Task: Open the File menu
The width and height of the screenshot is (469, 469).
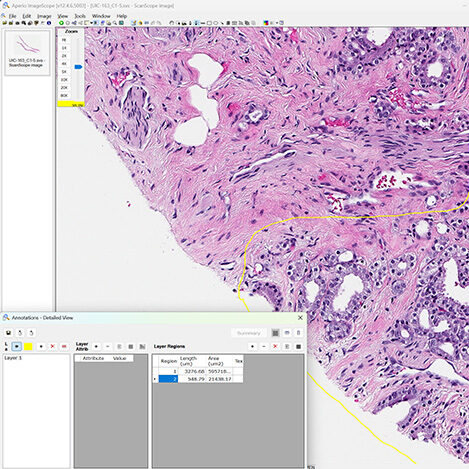Action: click(12, 16)
